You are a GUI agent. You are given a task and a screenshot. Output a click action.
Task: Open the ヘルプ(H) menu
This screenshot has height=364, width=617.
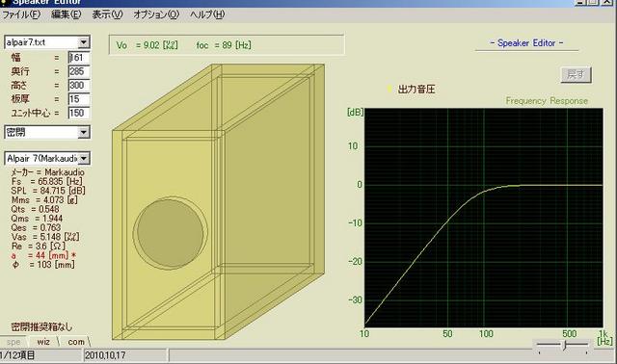pos(207,14)
